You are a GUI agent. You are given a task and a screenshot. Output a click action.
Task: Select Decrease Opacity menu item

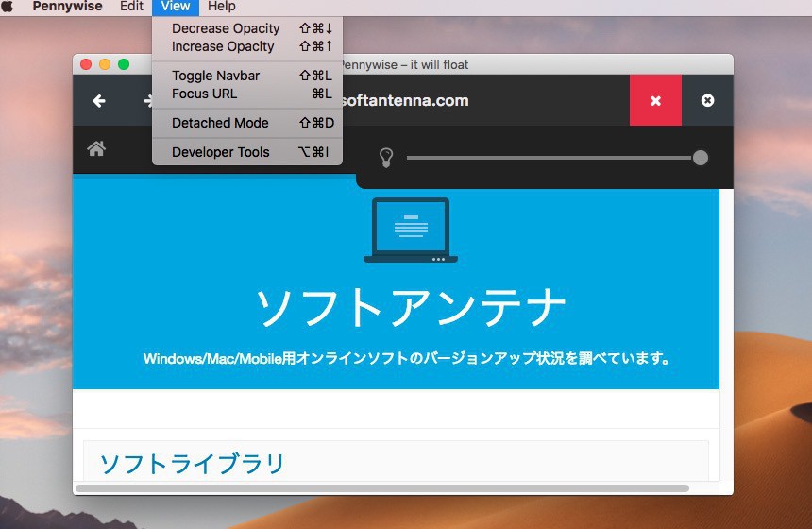[x=247, y=28]
